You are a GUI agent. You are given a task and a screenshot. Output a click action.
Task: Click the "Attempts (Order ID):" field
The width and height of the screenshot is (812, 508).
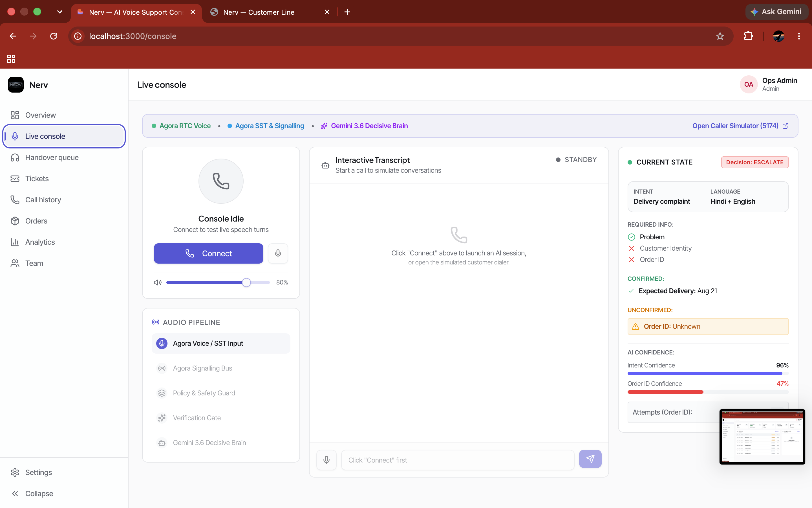[x=708, y=412]
